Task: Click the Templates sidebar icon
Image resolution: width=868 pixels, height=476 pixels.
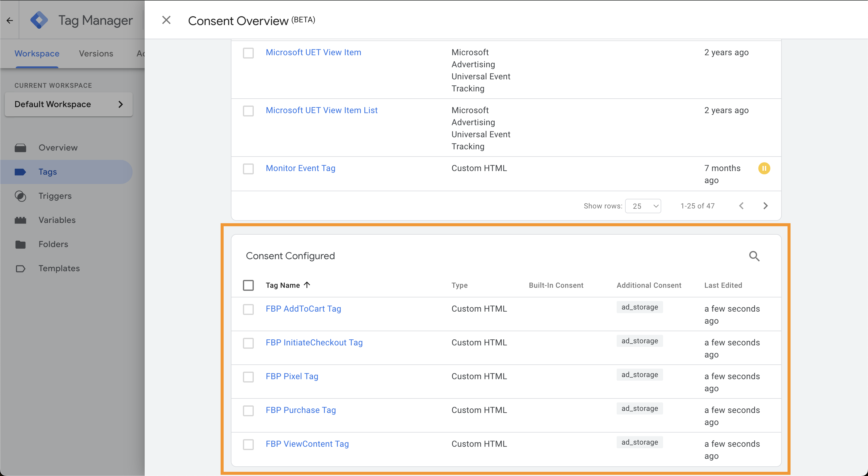Action: (x=20, y=268)
